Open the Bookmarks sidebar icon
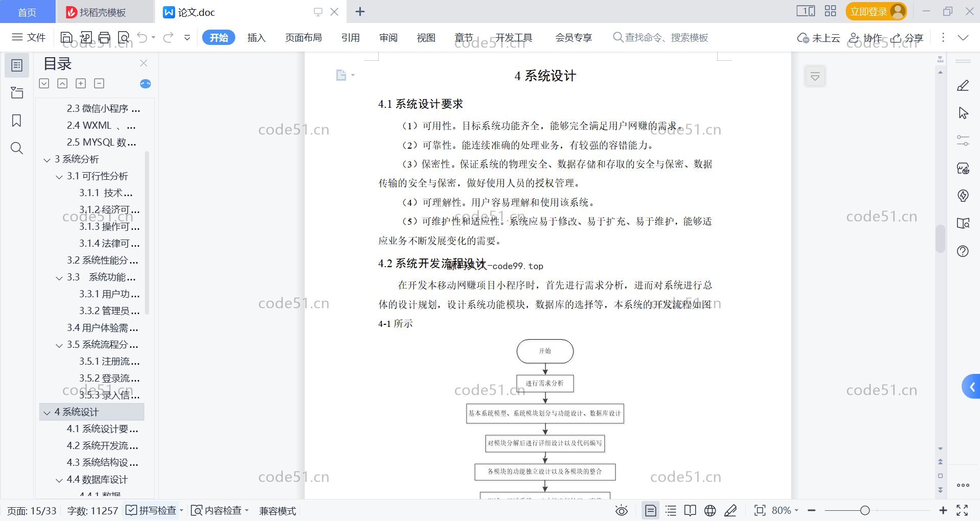This screenshot has width=980, height=521. [x=17, y=121]
